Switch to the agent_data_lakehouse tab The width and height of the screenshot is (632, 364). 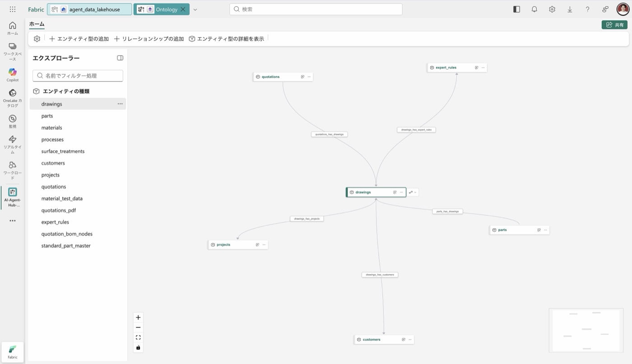click(89, 9)
